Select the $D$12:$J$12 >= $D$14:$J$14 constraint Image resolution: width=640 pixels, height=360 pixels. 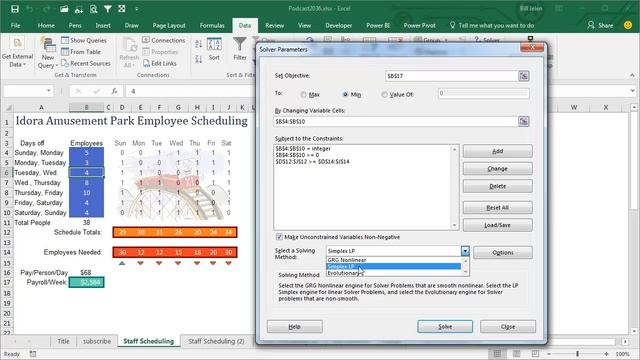(x=312, y=162)
